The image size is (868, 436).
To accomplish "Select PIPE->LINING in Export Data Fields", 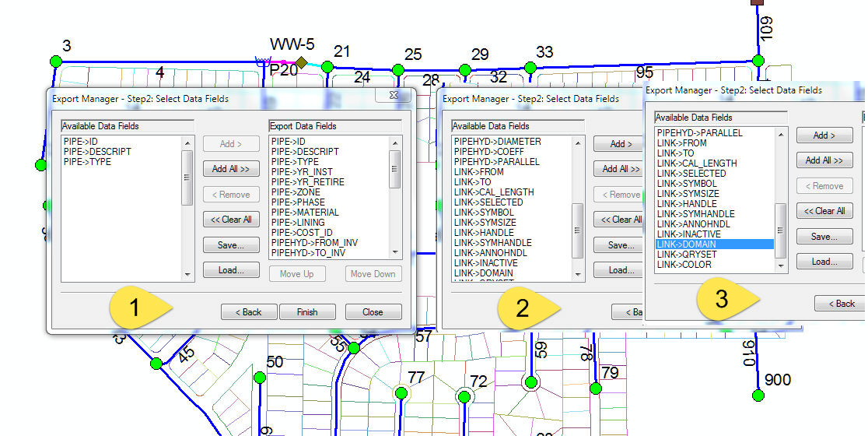I will point(298,222).
